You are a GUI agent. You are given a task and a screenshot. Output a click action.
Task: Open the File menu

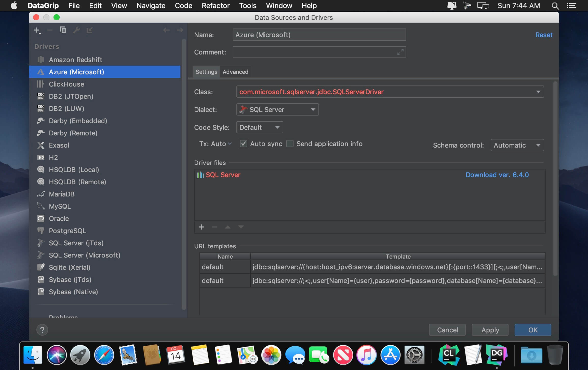(74, 6)
